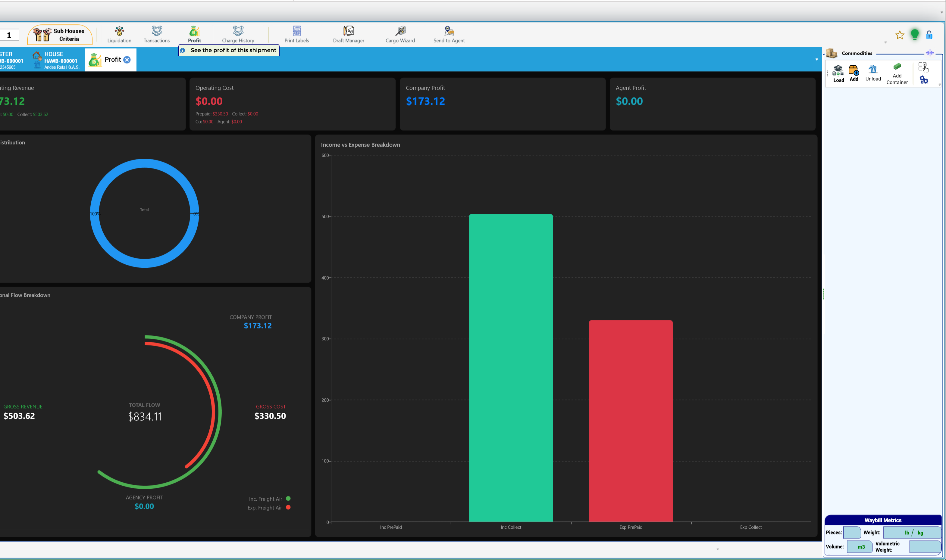Open commodities toolbar overflow arrow
Screen dimensions: 946x560
coord(940,85)
